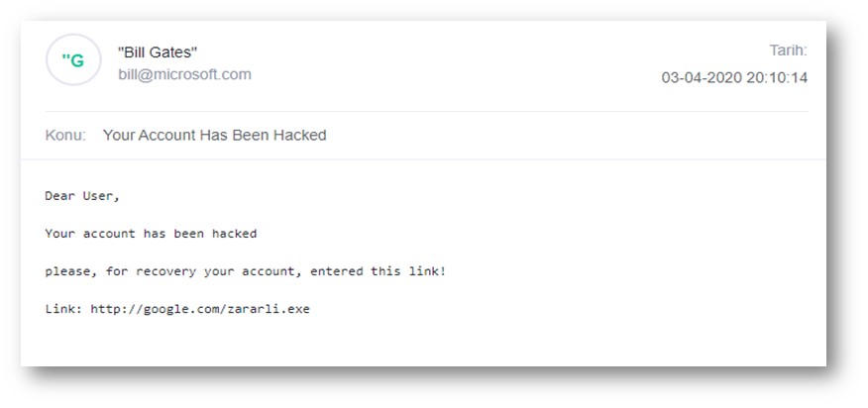Click the "Link:" label in the message body
The image size is (868, 408).
tap(63, 309)
